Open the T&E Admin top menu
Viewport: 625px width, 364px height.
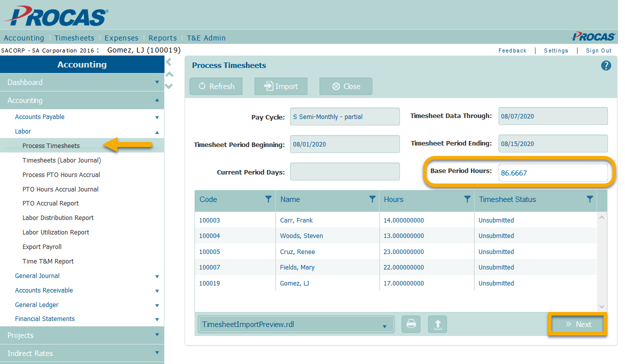(206, 38)
